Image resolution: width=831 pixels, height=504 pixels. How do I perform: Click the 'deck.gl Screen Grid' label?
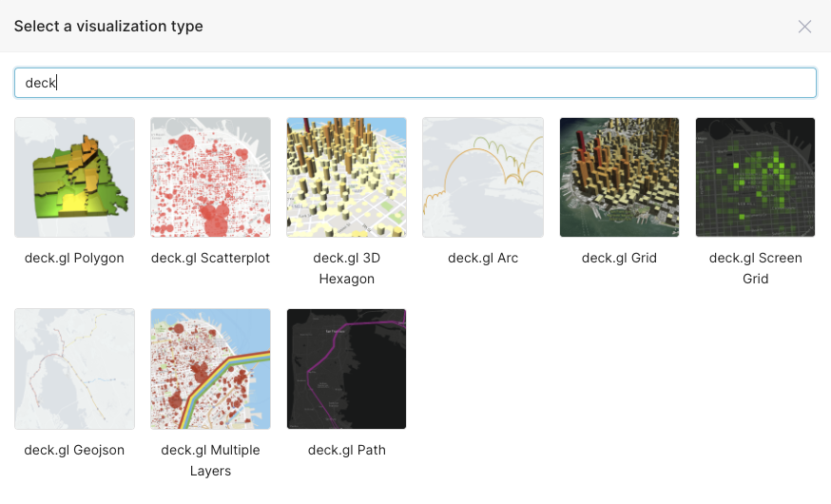[x=755, y=268]
